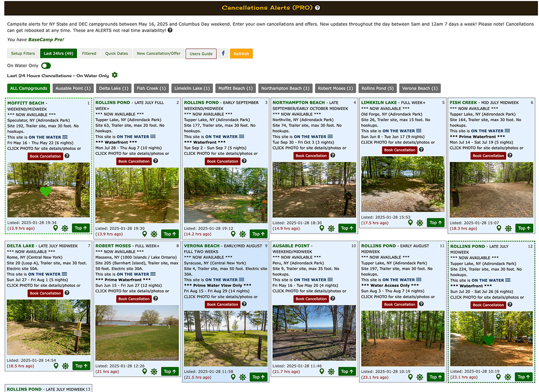Book Cancellation for Northampton Beach site

point(310,156)
